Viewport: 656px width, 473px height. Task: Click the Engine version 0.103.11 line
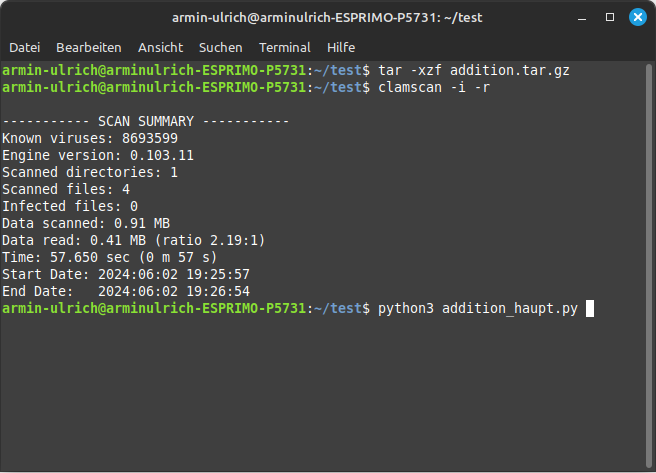pos(98,156)
